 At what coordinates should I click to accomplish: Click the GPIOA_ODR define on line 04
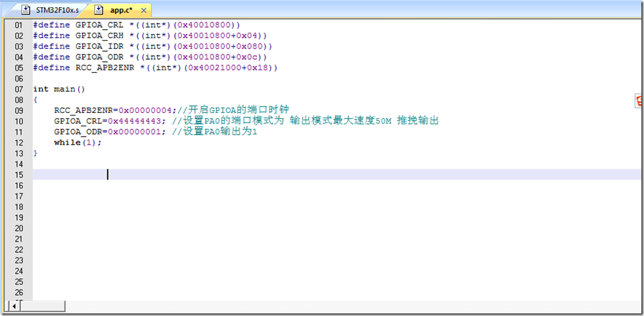pos(150,57)
